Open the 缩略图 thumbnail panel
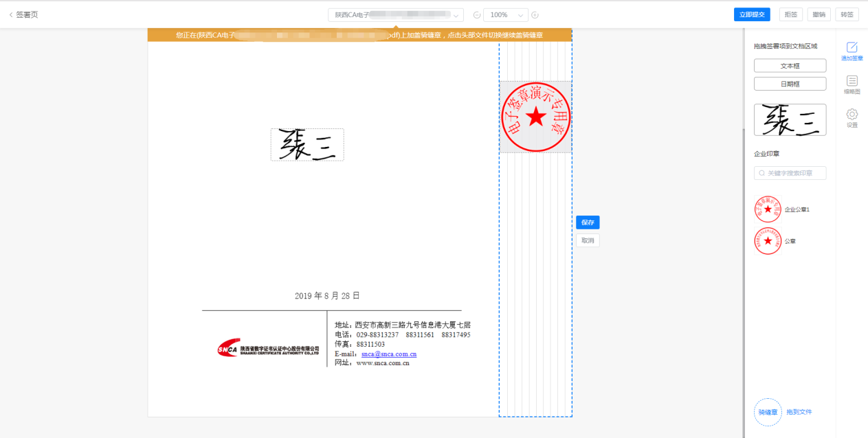The width and height of the screenshot is (868, 438). click(x=852, y=84)
